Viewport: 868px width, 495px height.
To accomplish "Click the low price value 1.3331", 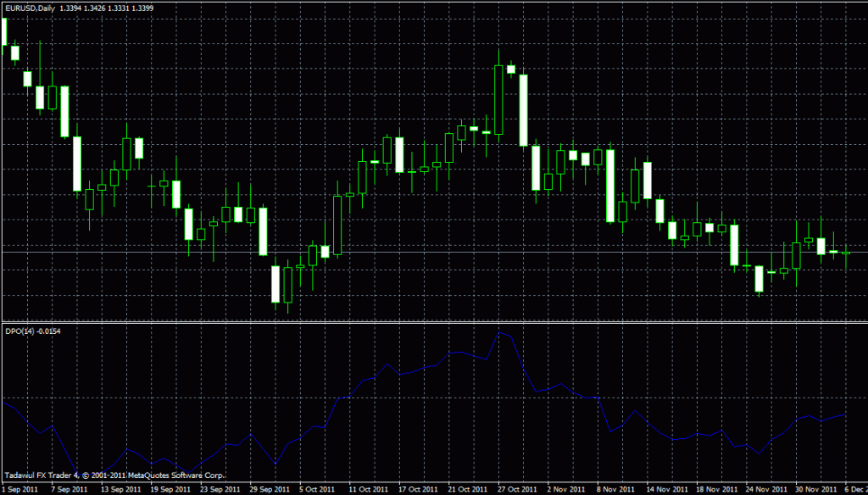I will 119,8.
